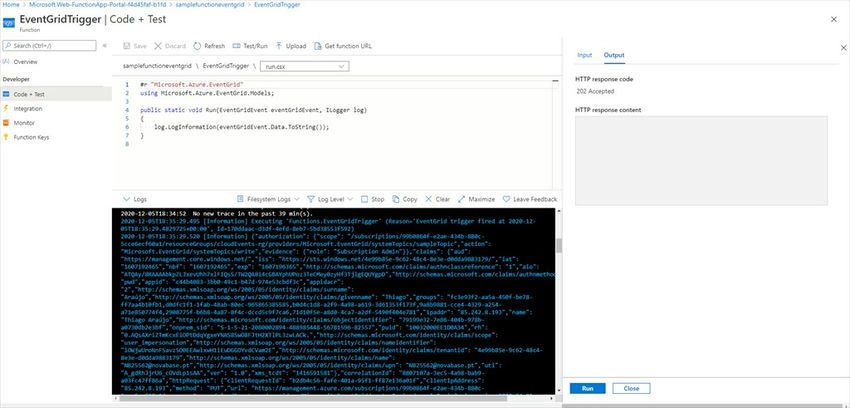This screenshot has width=850, height=408.
Task: Click the Close button in test panel
Action: click(x=631, y=388)
